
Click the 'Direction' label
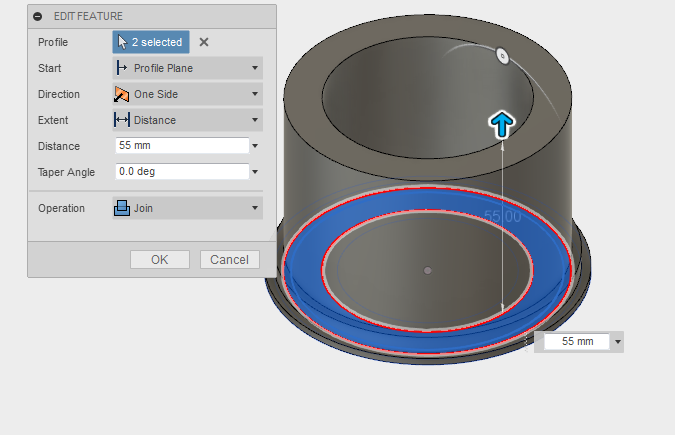click(x=59, y=94)
